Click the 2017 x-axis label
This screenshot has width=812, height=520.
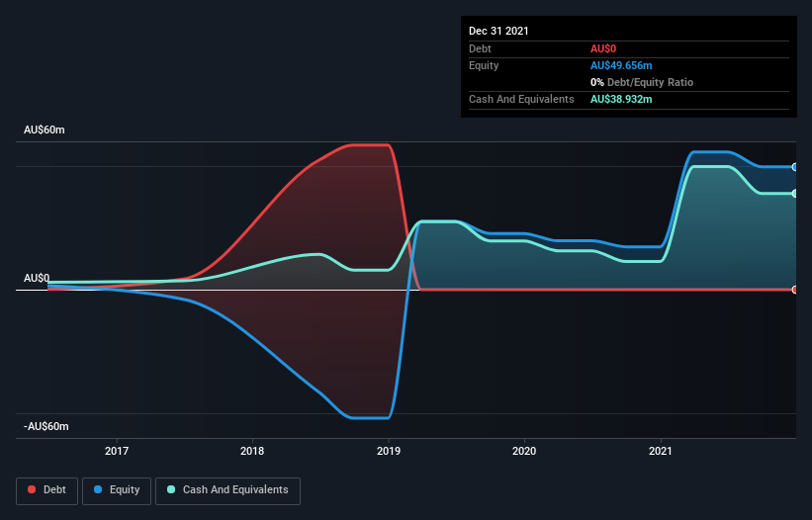pos(117,451)
